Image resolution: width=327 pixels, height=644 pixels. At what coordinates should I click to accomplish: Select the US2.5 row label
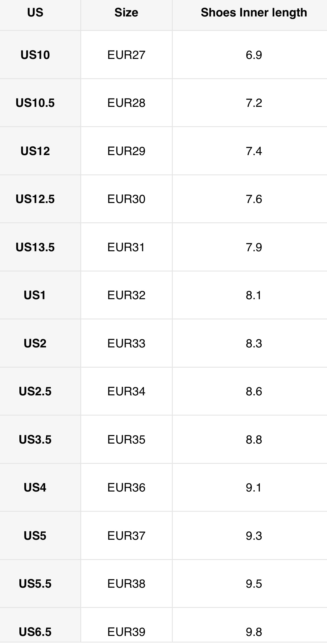point(35,392)
